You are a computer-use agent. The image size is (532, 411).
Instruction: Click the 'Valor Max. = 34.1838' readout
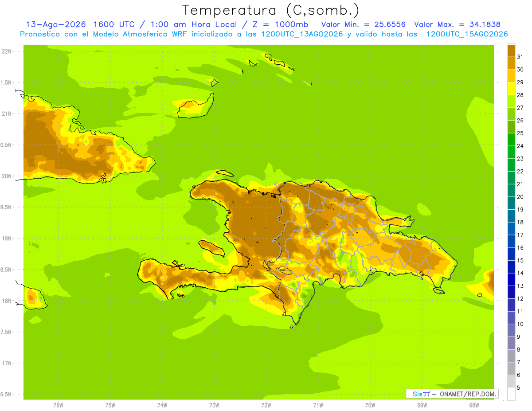[x=457, y=24]
